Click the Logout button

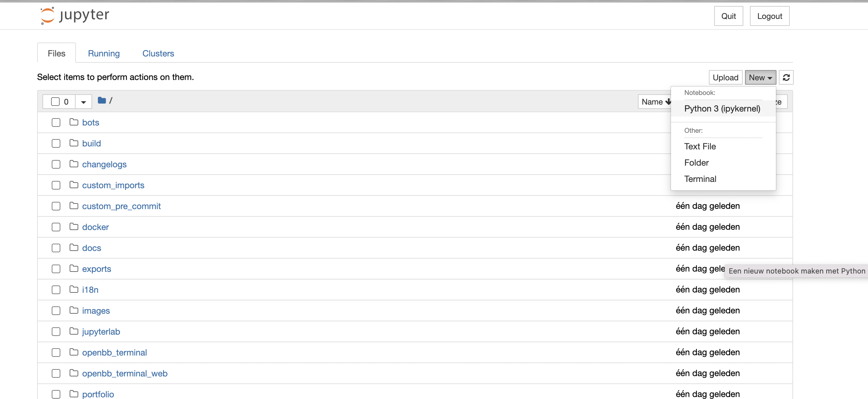tap(770, 16)
